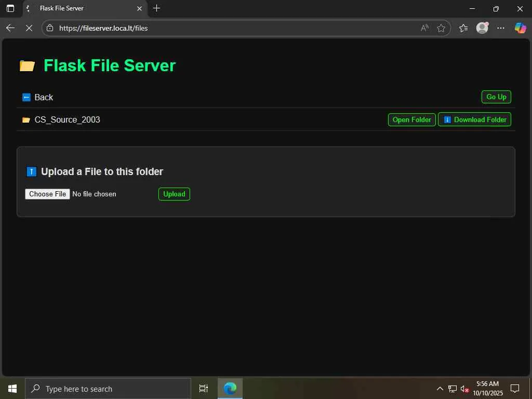Click the muted volume tray icon
This screenshot has width=532, height=399.
(464, 389)
